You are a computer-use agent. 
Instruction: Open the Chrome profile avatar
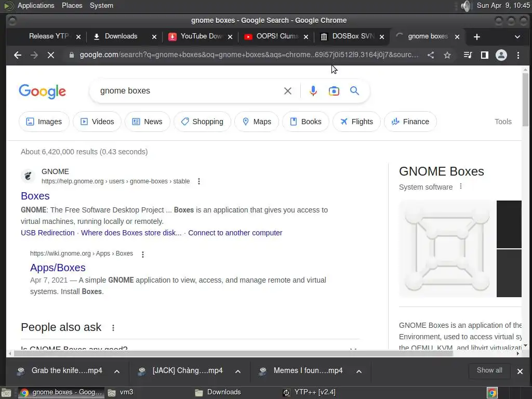pyautogui.click(x=501, y=55)
